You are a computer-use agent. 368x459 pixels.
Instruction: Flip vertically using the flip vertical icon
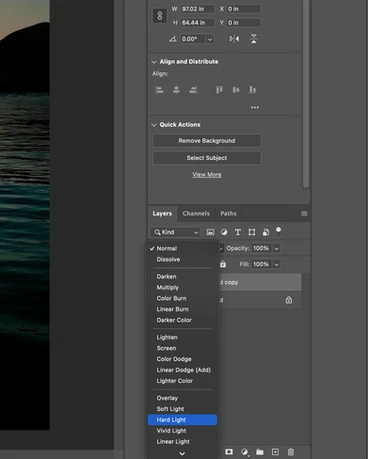tap(254, 39)
